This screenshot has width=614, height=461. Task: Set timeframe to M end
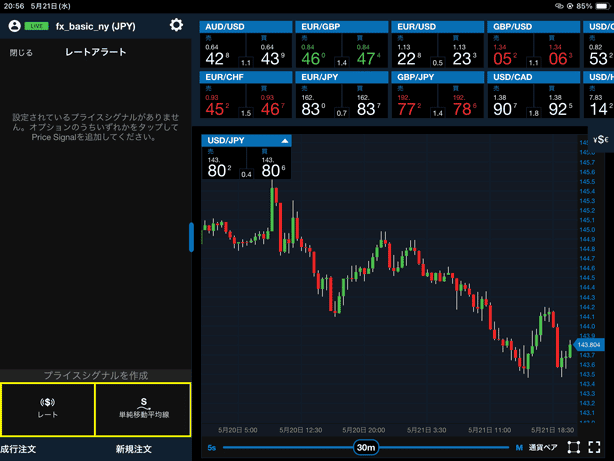point(519,448)
